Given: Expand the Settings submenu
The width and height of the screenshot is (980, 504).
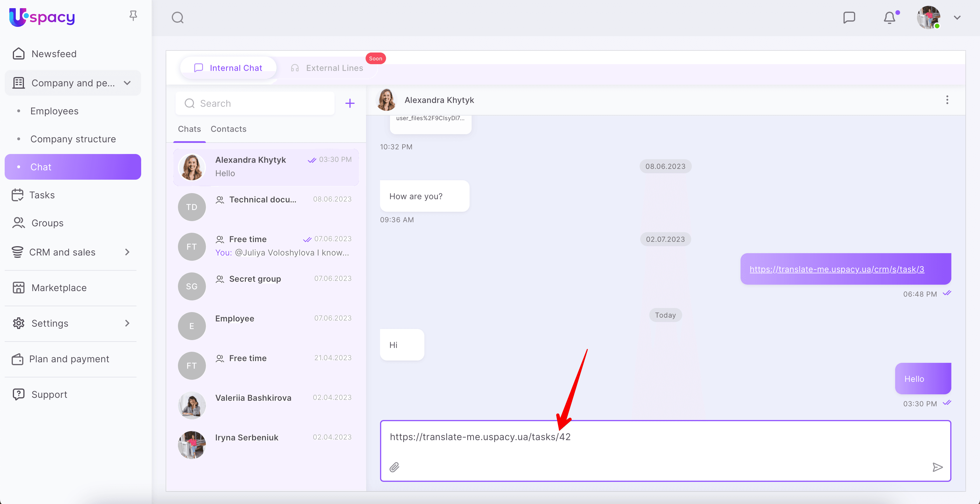Looking at the screenshot, I should 127,323.
